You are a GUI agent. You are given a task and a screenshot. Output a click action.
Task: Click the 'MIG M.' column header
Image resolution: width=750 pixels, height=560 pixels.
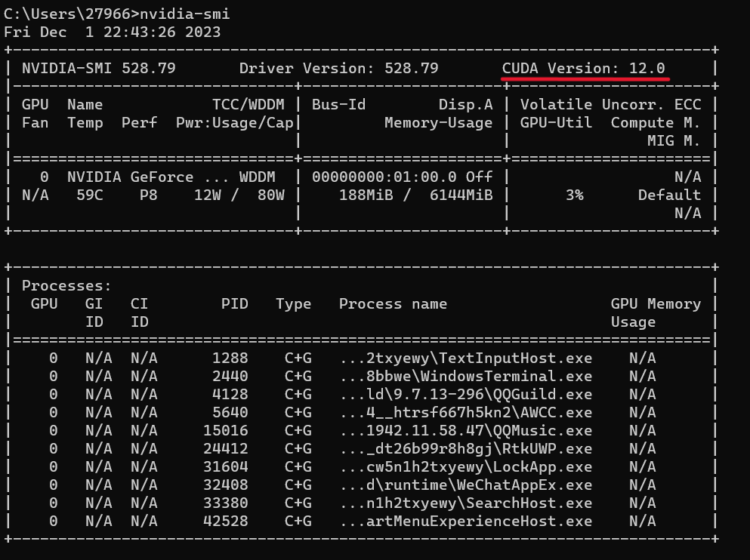pos(674,141)
